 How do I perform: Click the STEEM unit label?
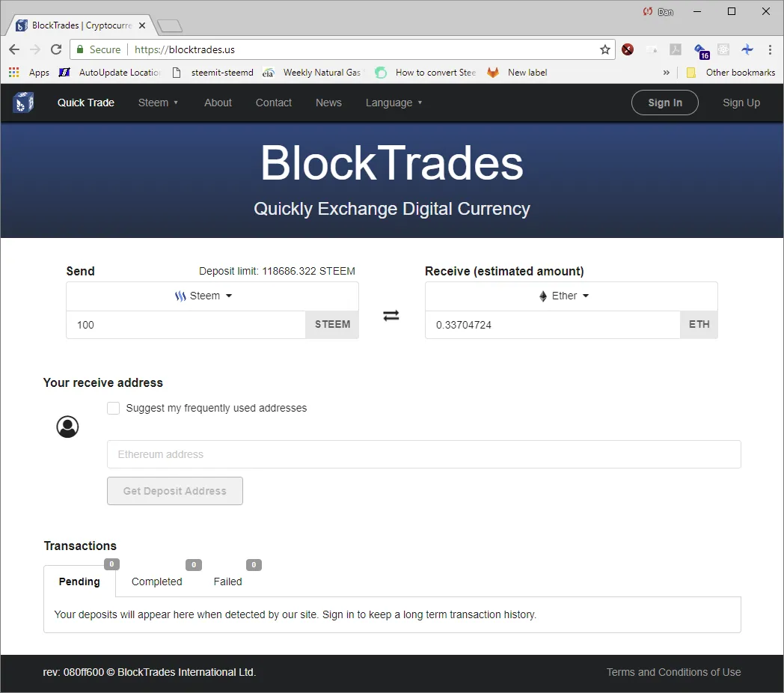tap(332, 325)
